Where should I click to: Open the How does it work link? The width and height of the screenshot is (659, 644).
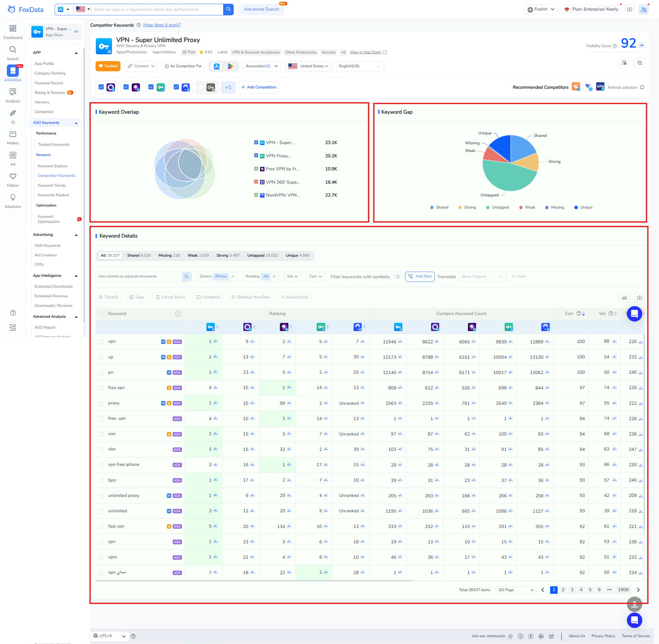click(x=162, y=25)
